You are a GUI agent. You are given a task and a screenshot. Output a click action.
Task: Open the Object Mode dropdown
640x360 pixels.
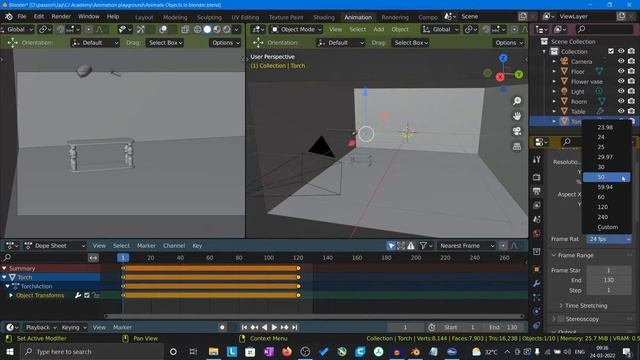click(x=296, y=29)
